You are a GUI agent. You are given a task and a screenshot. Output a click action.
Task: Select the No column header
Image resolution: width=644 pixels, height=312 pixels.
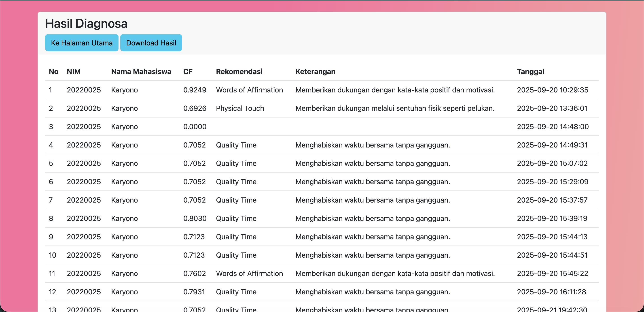(54, 72)
